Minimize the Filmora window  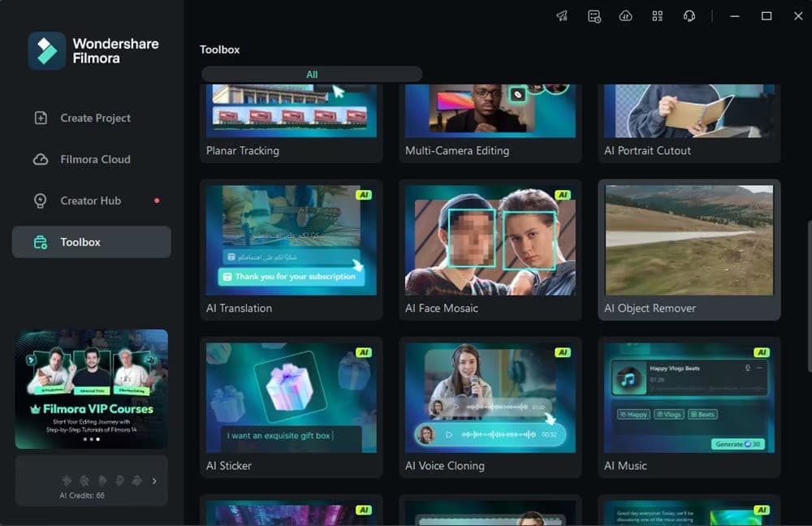(734, 16)
